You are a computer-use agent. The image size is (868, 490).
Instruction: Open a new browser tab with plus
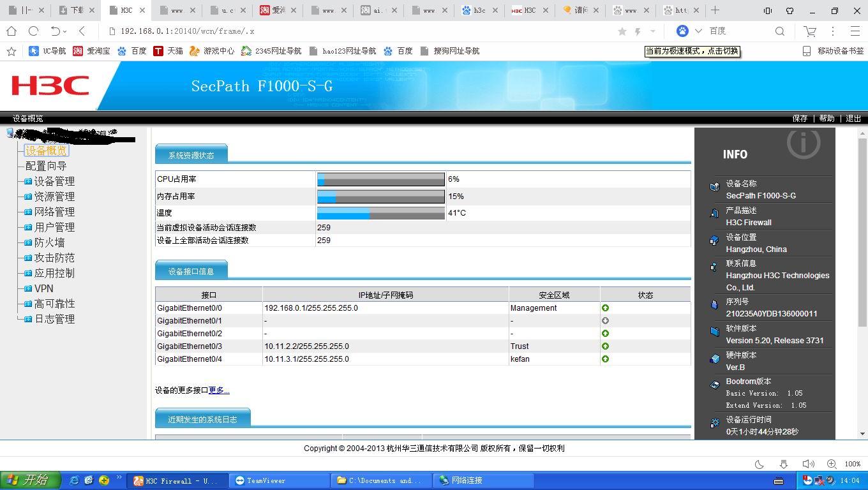tap(715, 10)
